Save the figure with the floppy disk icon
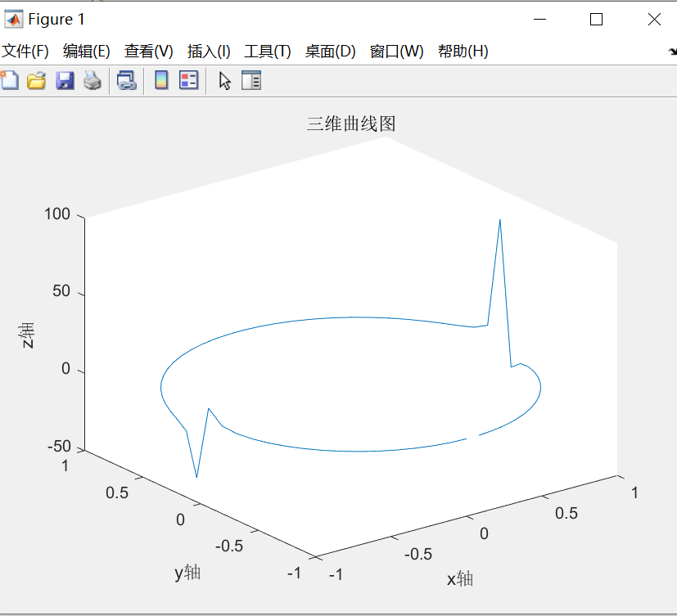 tap(65, 80)
